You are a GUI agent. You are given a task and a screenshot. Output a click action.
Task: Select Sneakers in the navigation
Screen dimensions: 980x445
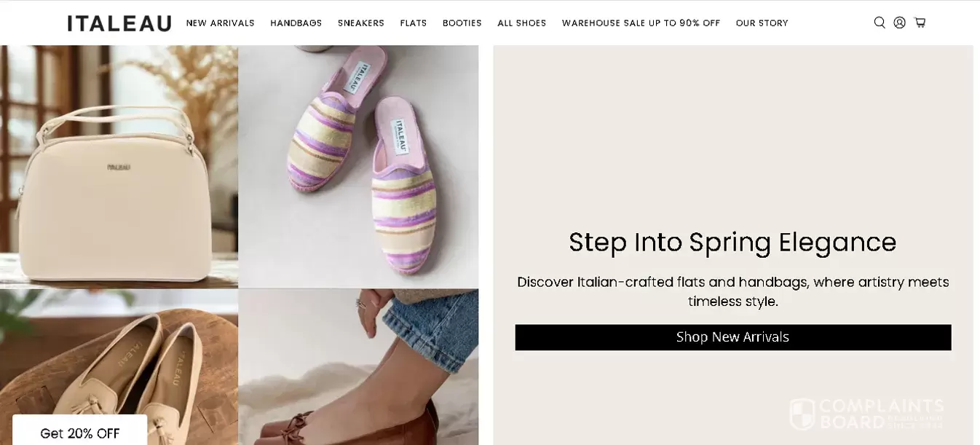pyautogui.click(x=360, y=23)
